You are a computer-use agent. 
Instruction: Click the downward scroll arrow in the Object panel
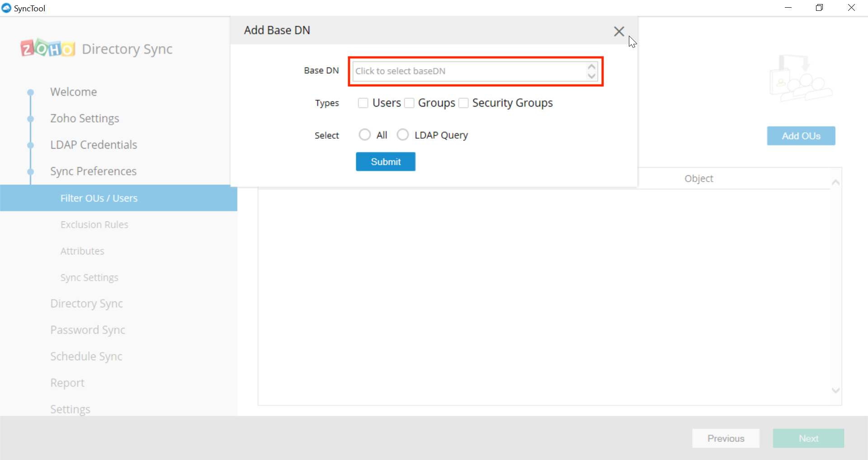point(835,390)
